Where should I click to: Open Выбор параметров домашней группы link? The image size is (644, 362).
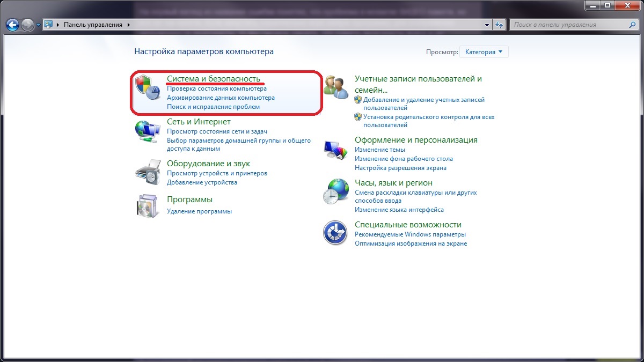coord(239,144)
